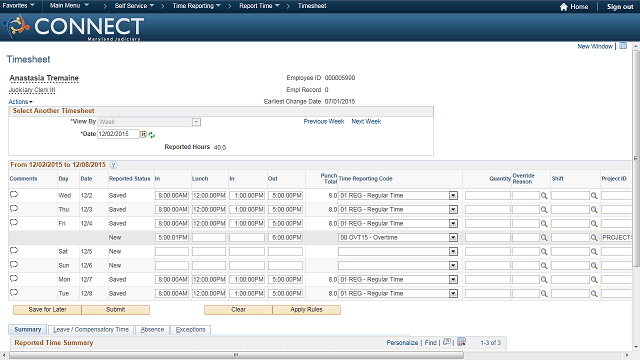Open Time Reporting Code dropdown for Sun 12/6

tap(453, 266)
